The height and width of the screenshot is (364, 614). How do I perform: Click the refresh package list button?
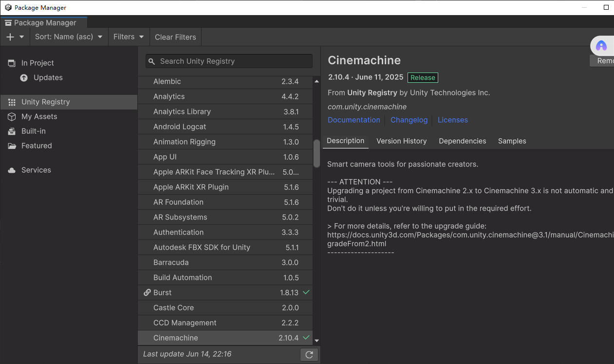[309, 355]
